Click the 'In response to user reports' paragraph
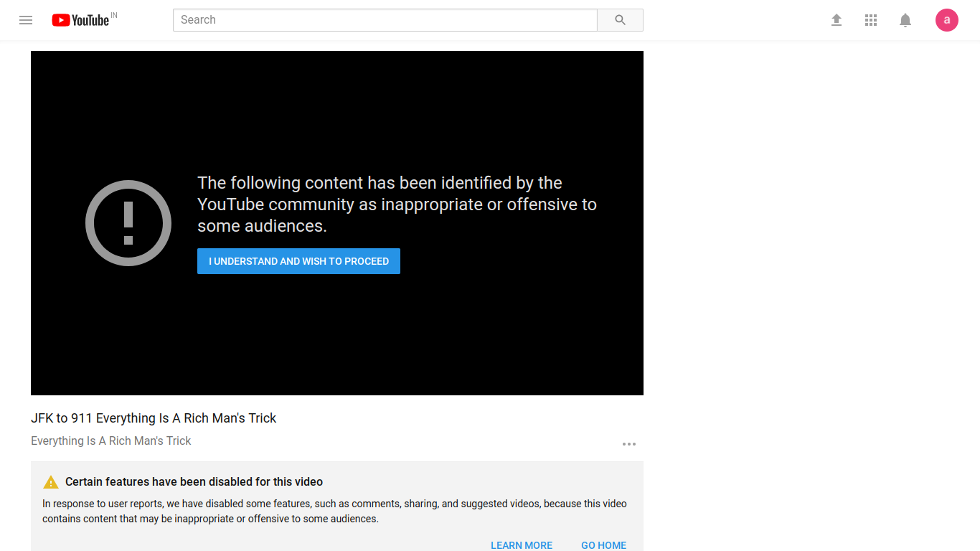The image size is (980, 551). pyautogui.click(x=334, y=511)
